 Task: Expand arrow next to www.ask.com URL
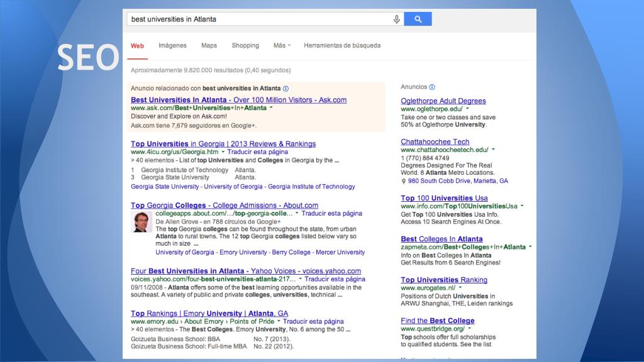[x=271, y=108]
